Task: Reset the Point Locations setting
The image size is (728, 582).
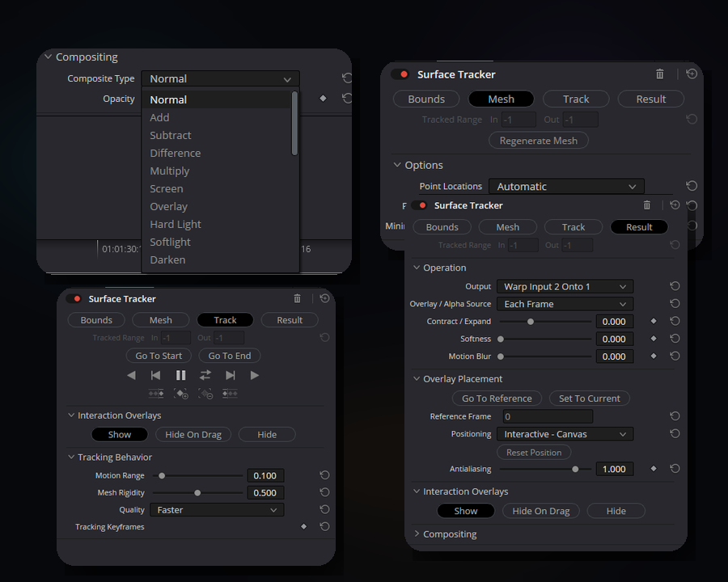Action: click(692, 186)
